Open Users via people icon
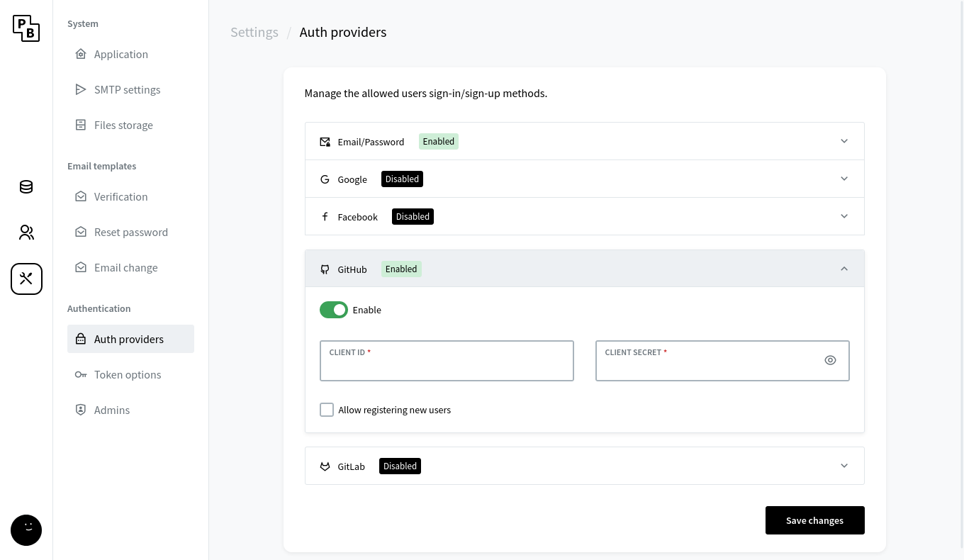 tap(26, 233)
